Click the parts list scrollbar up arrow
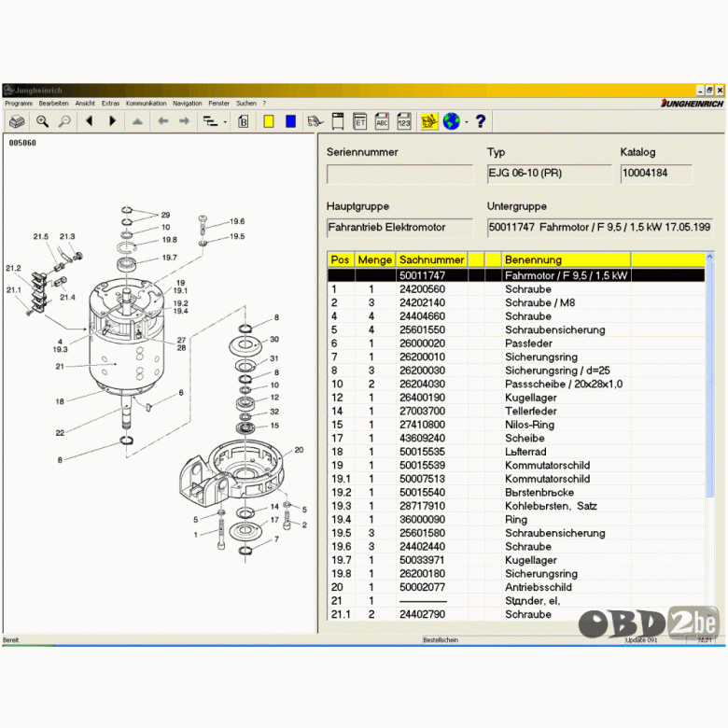The width and height of the screenshot is (728, 728). (x=709, y=257)
